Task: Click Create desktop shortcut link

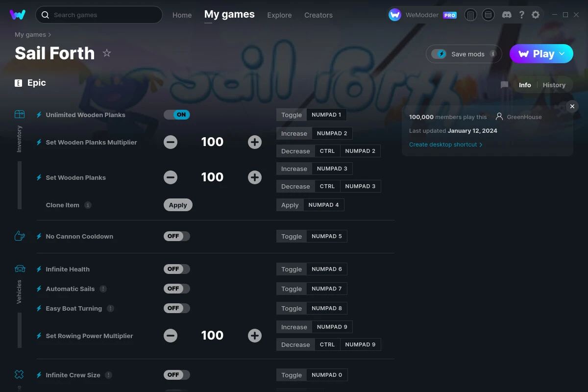Action: (446, 145)
